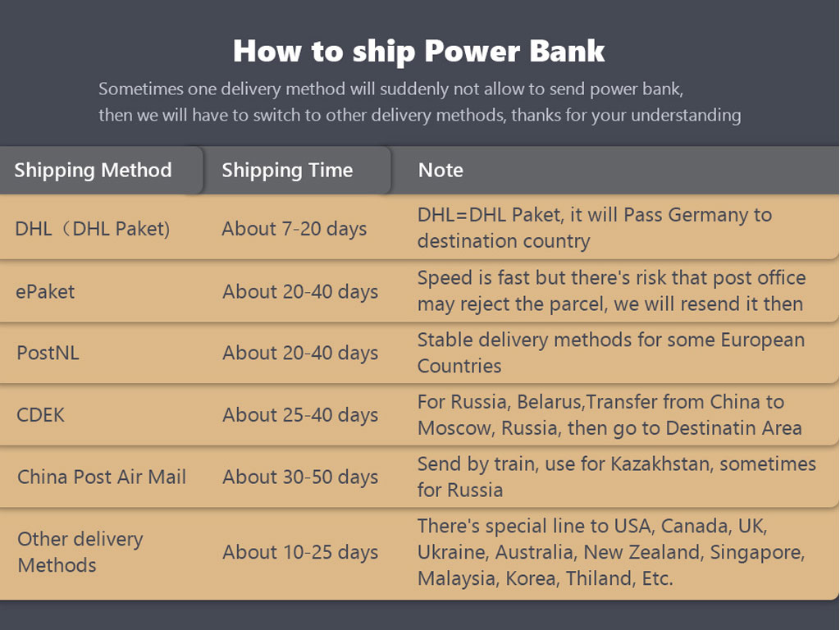The height and width of the screenshot is (630, 840).
Task: Click note about post office rejecting parcel
Action: pos(611,290)
